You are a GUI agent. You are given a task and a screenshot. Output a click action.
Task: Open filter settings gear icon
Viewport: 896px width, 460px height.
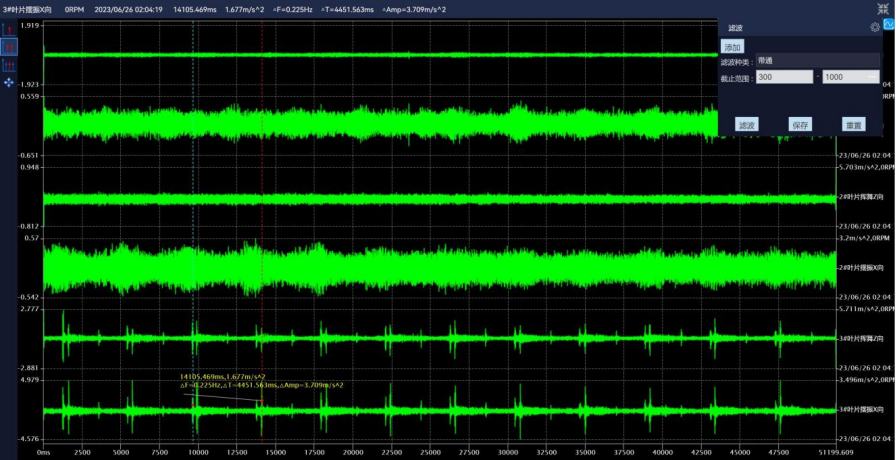(875, 28)
